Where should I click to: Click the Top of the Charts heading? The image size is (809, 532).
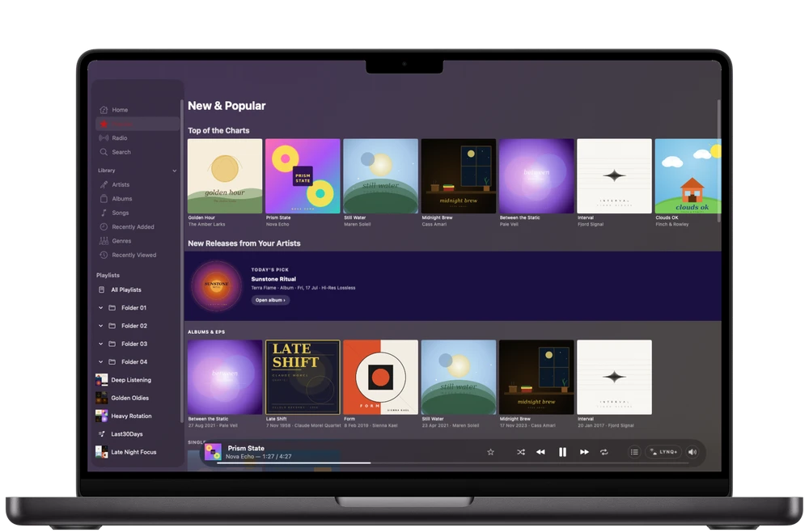pyautogui.click(x=218, y=130)
